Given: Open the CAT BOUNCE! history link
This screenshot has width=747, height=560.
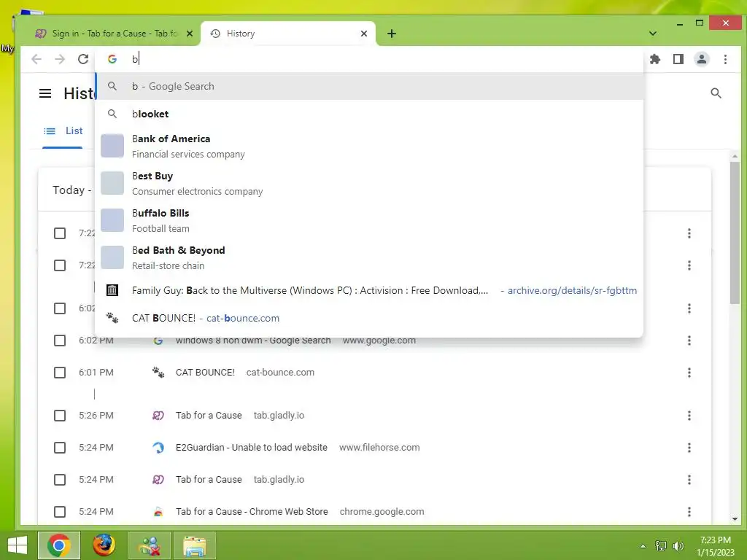Looking at the screenshot, I should pyautogui.click(x=205, y=373).
